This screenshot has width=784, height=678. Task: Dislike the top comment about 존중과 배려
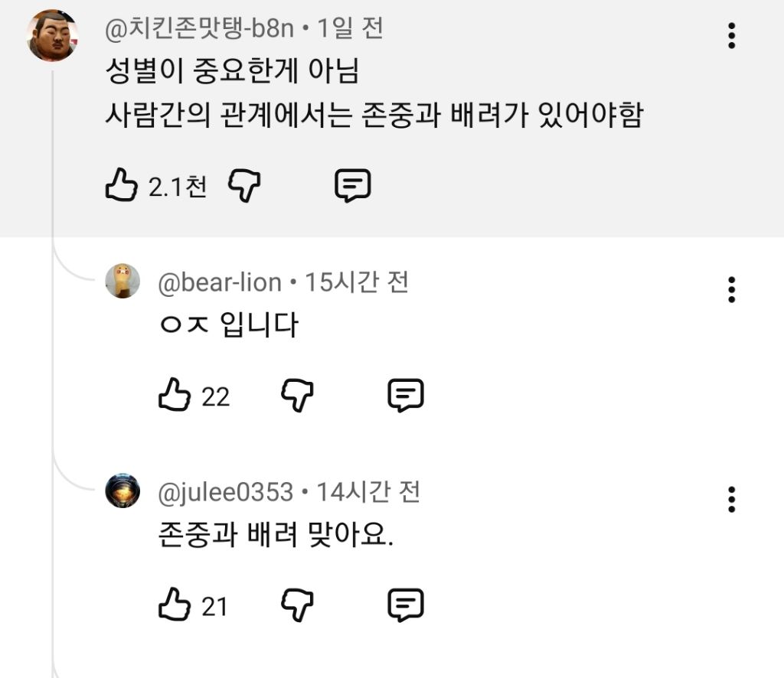245,185
